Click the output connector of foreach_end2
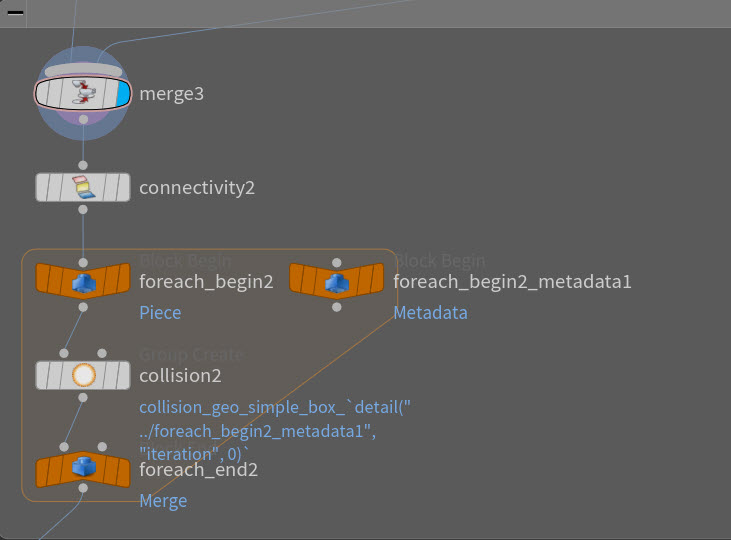This screenshot has height=540, width=731. [x=83, y=488]
